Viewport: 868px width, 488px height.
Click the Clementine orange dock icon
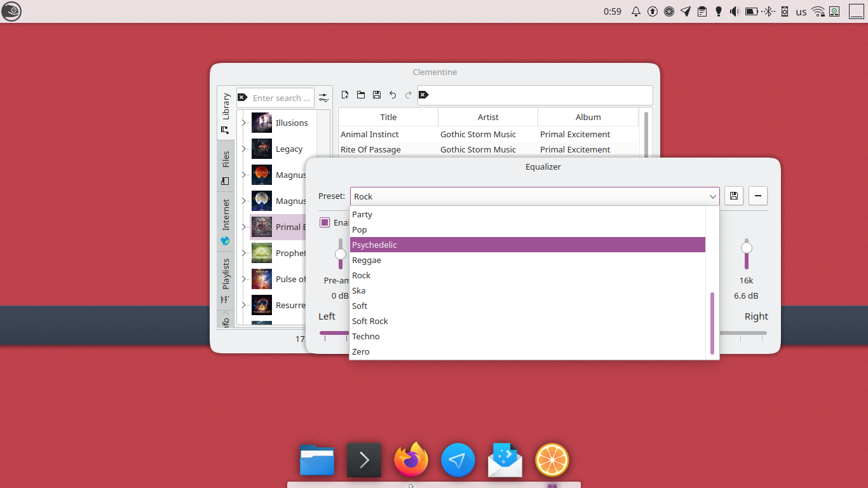[552, 460]
